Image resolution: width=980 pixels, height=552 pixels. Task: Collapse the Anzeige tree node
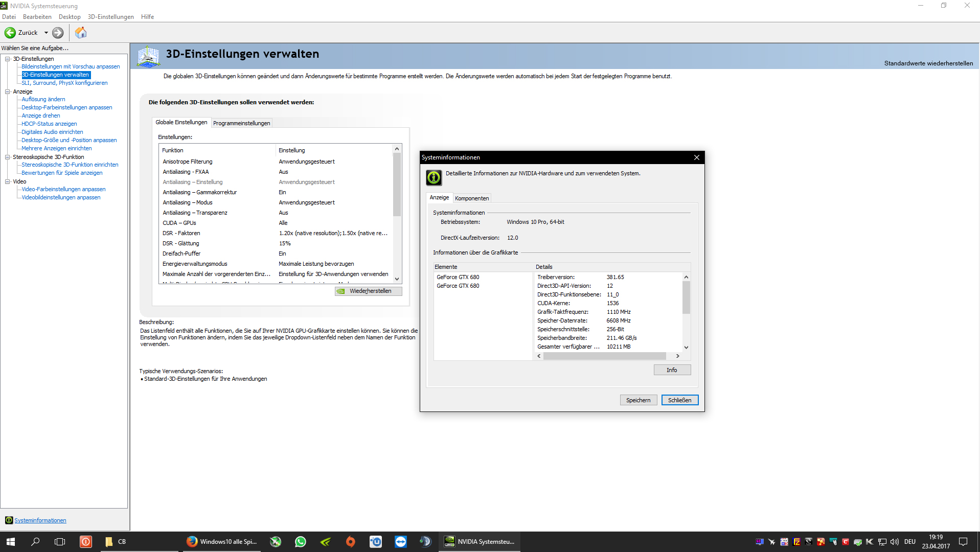8,91
